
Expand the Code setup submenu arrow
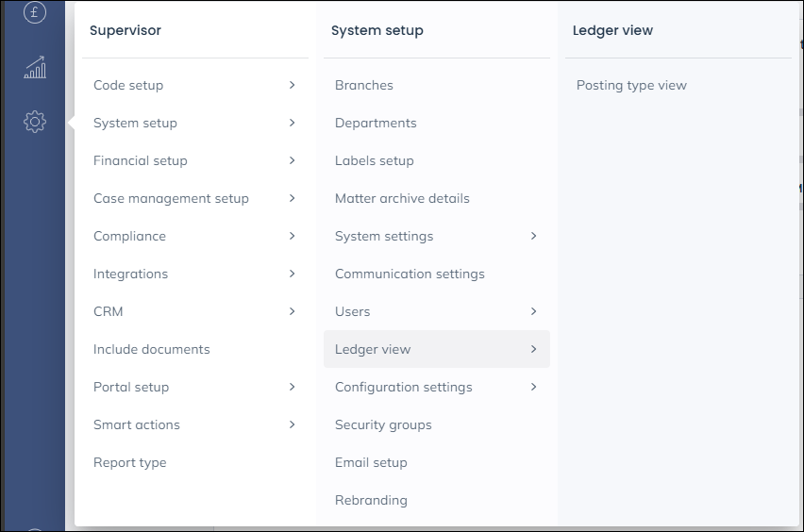[292, 85]
